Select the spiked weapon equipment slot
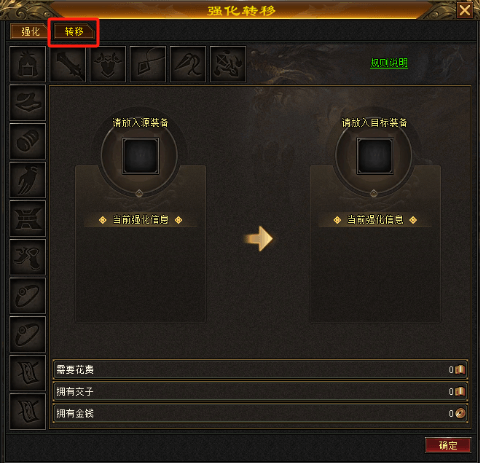 [x=68, y=64]
